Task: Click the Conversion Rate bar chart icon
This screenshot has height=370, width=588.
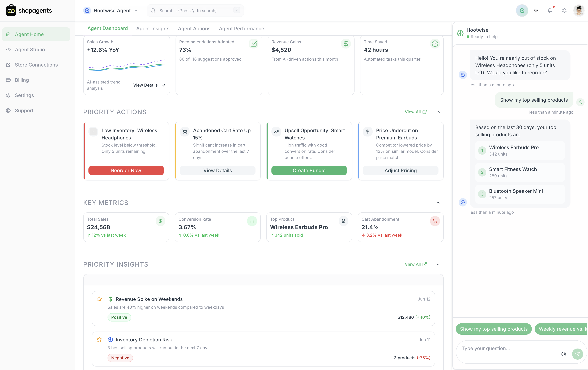Action: point(252,221)
